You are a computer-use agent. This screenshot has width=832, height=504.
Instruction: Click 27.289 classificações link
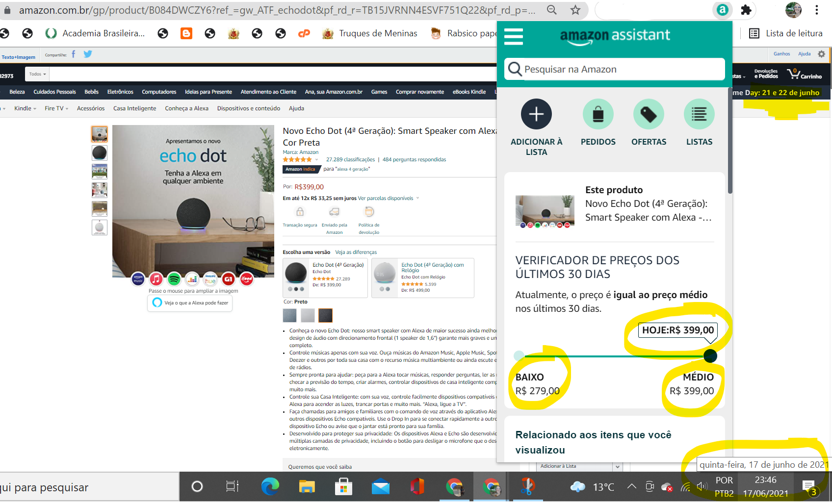tap(350, 159)
